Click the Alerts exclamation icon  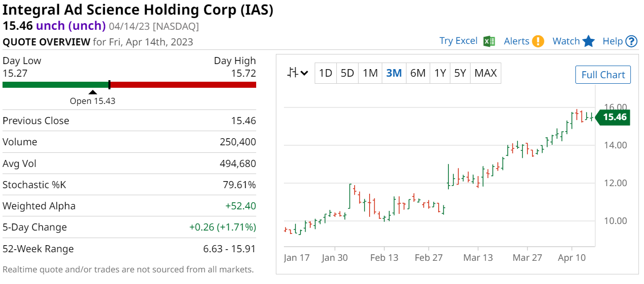538,41
